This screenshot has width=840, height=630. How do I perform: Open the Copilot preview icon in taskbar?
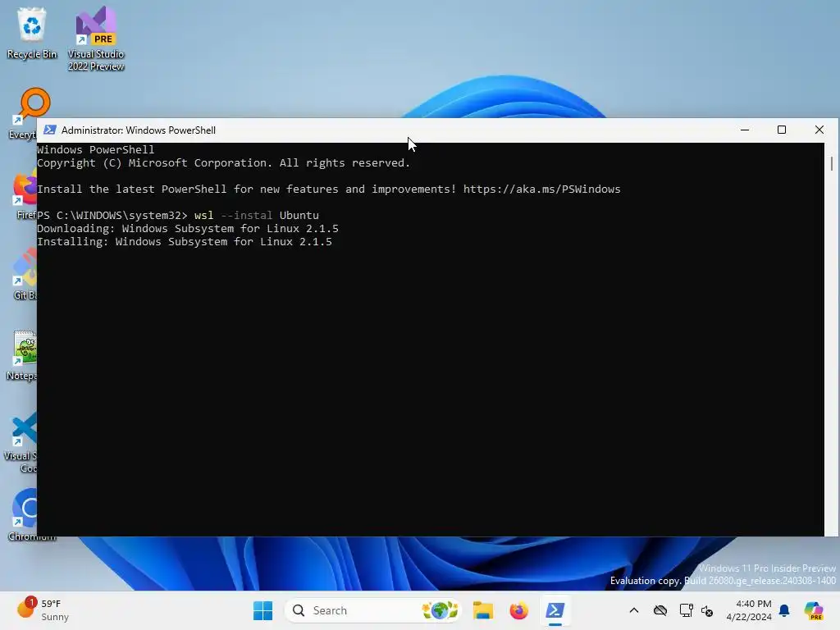[813, 610]
